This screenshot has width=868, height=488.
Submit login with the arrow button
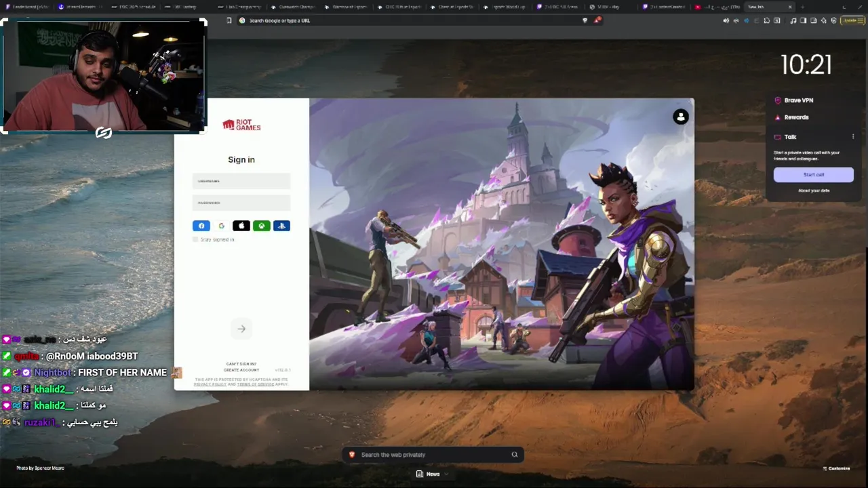click(241, 329)
